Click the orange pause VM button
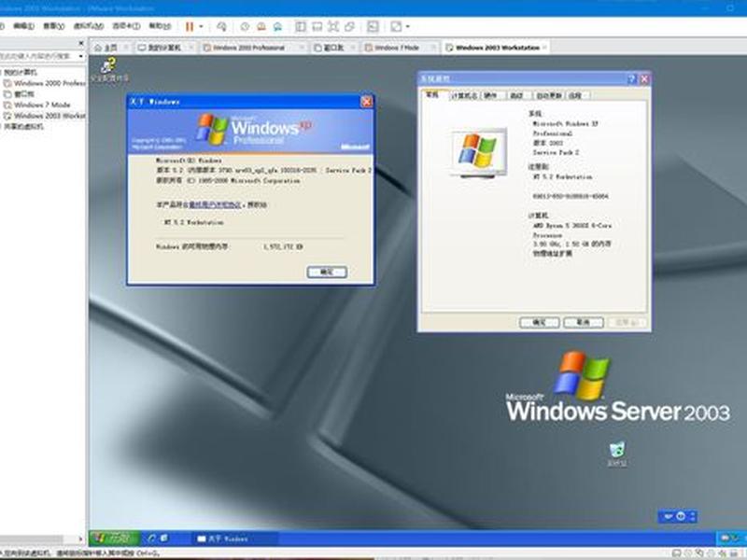The image size is (747, 560). 190,27
